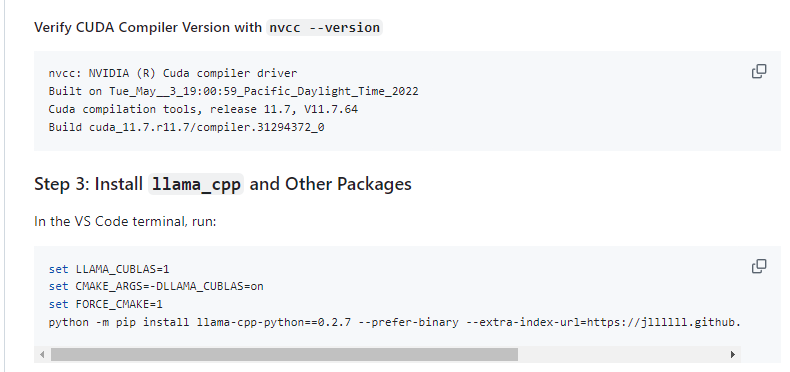
Task: Click the In the VS Code terminal paragraph
Action: (125, 221)
